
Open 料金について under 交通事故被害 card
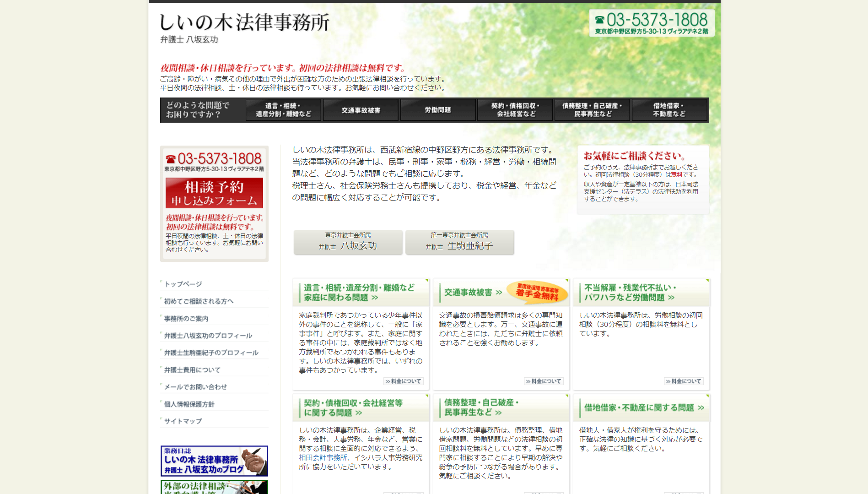pyautogui.click(x=544, y=381)
